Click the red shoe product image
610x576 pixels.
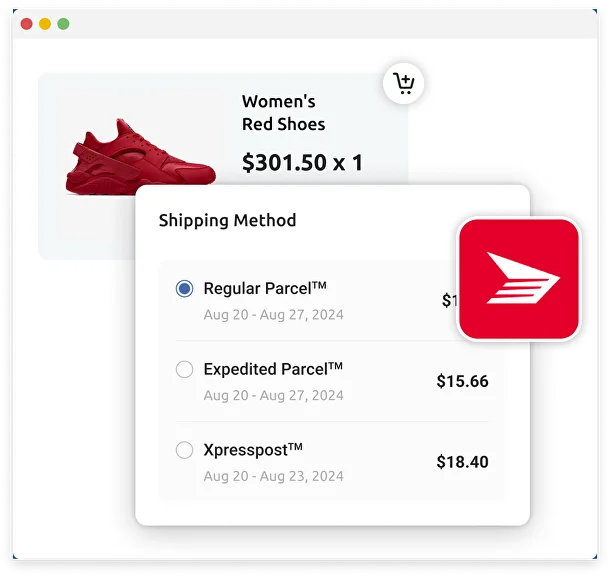pyautogui.click(x=140, y=157)
